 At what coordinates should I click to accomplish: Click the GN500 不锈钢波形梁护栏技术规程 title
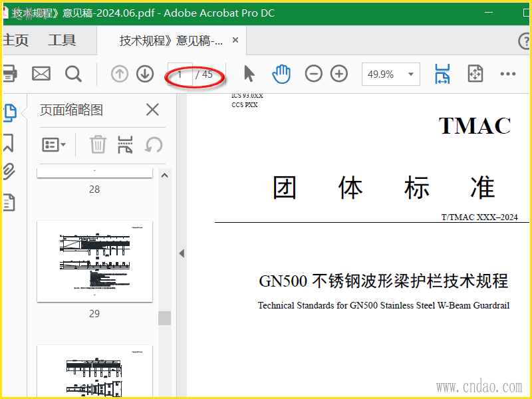click(x=384, y=281)
